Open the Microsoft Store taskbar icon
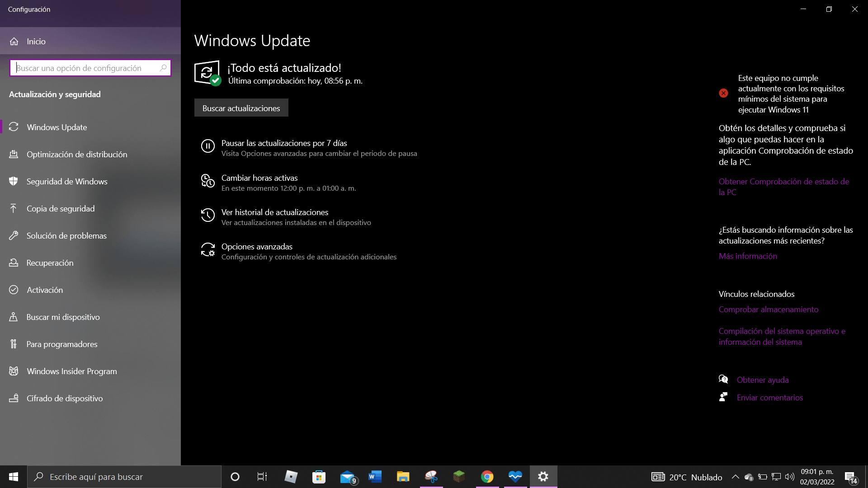The width and height of the screenshot is (868, 488). (x=319, y=477)
